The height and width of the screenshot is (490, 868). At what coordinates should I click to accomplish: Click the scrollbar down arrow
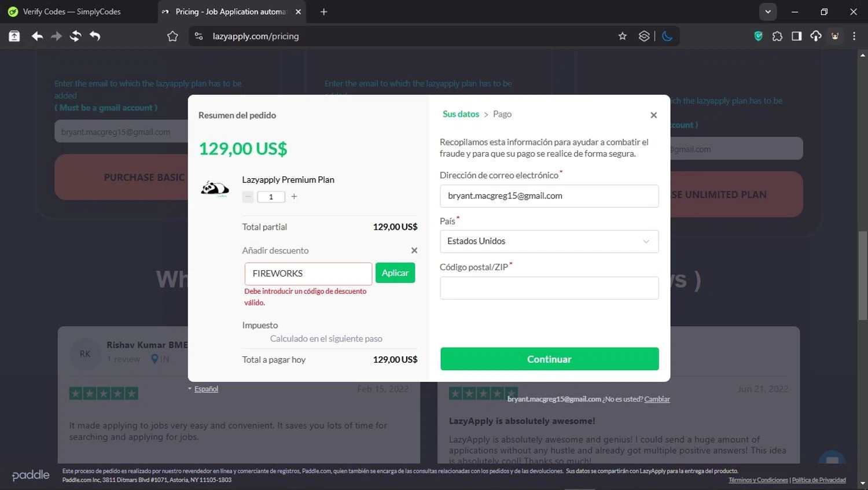(x=863, y=483)
